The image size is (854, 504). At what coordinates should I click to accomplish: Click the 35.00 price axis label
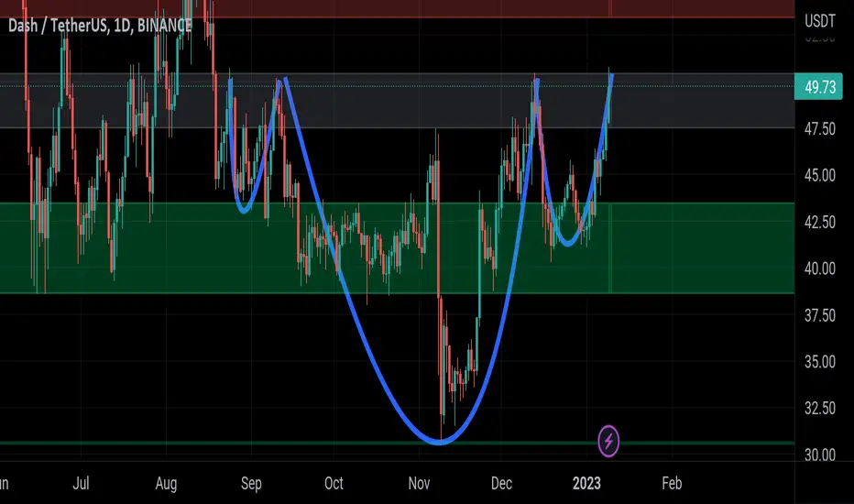click(x=820, y=361)
